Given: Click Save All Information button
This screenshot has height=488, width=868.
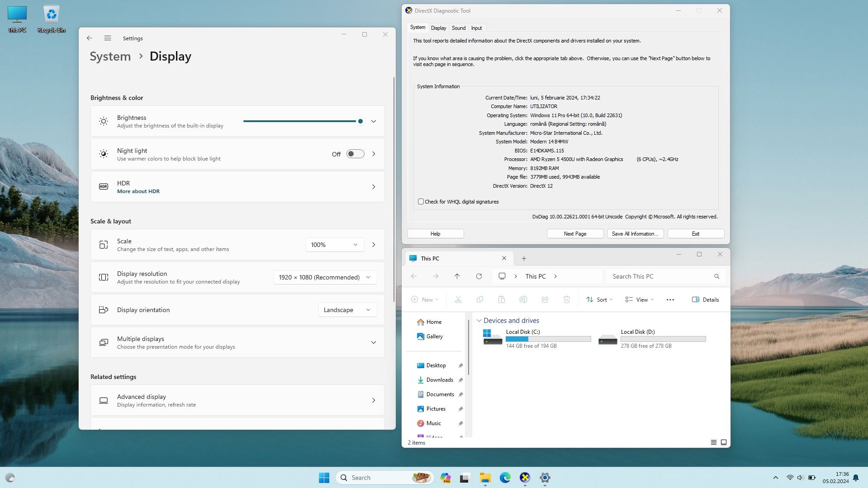Looking at the screenshot, I should (x=635, y=234).
